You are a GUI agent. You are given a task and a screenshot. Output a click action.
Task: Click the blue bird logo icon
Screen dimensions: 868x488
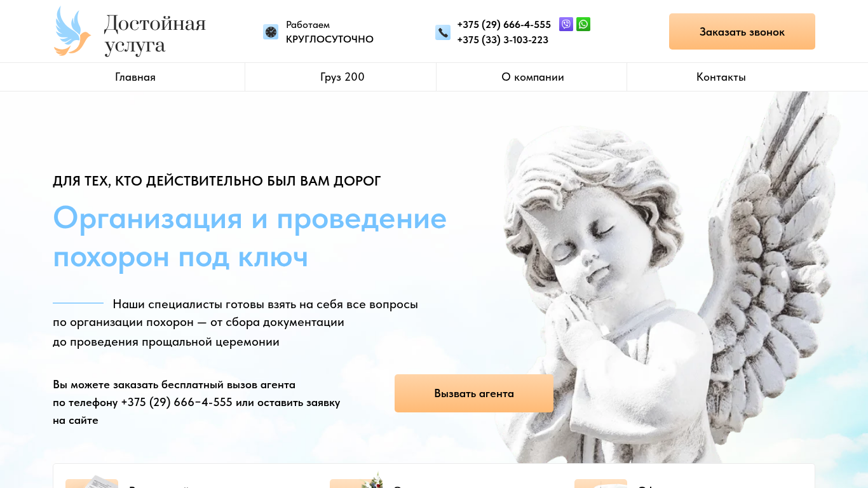click(72, 31)
